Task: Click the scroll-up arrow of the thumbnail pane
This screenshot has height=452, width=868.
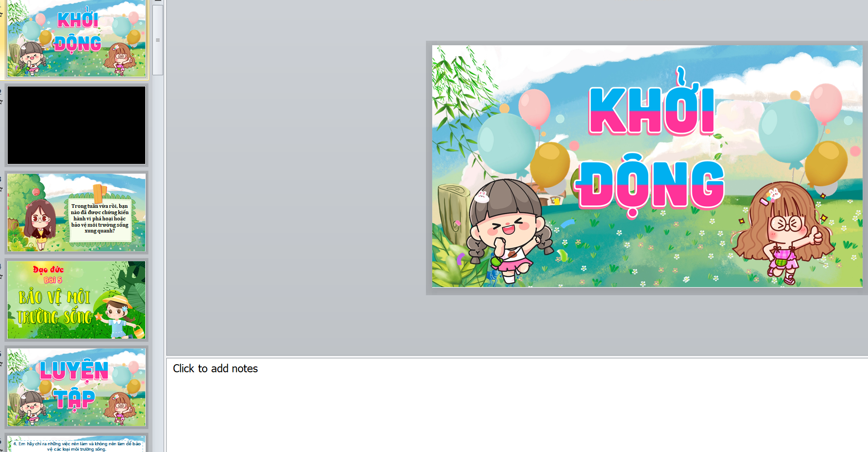Action: 158,1
